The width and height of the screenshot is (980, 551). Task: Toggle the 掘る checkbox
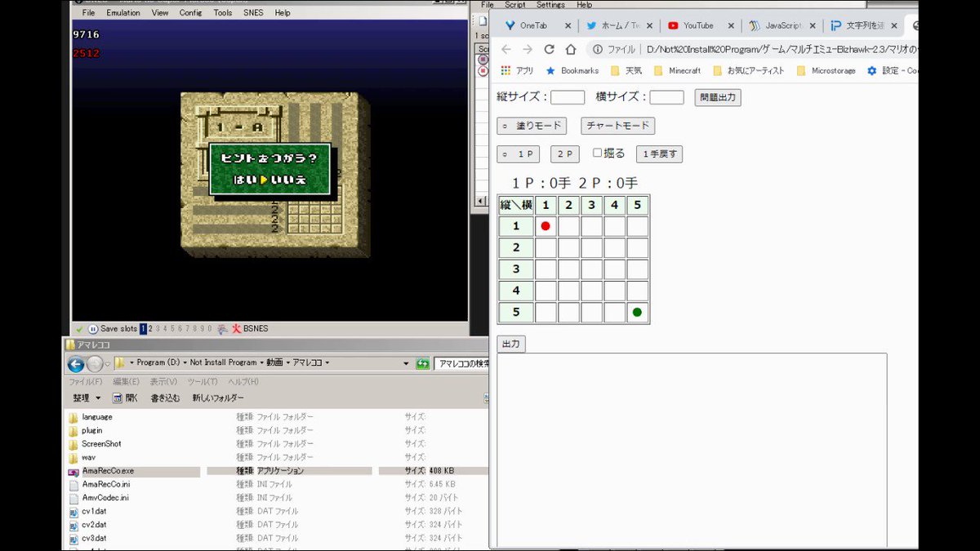point(598,153)
